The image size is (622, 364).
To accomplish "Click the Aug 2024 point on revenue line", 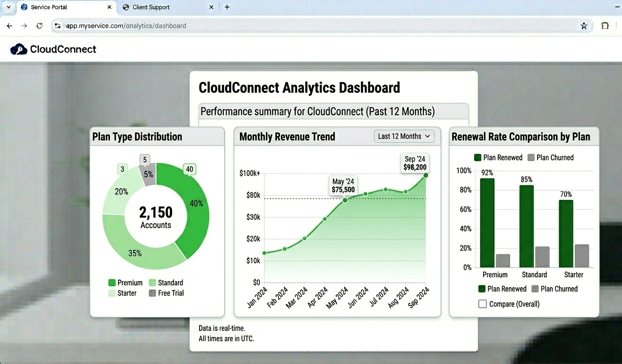I will pos(406,192).
